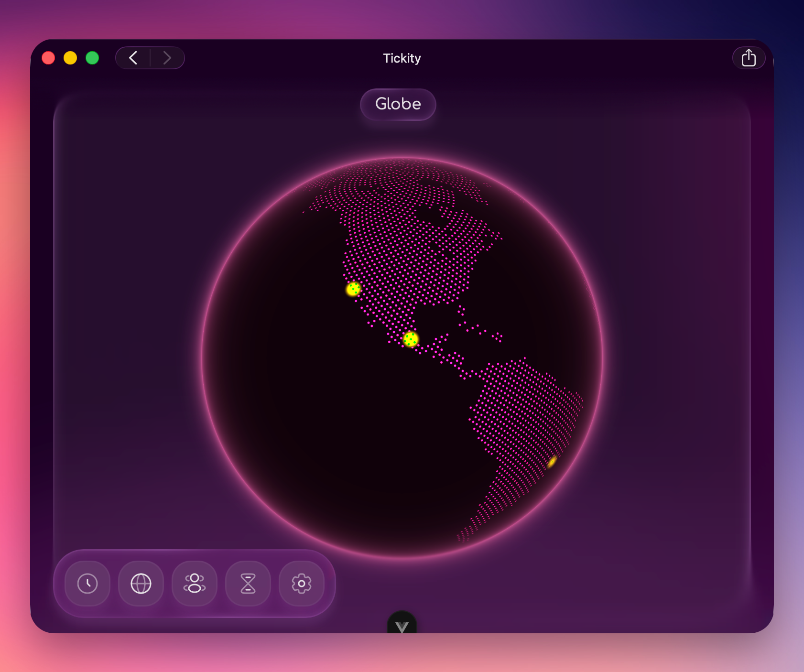Select the yellow marker in southern Mexico
The width and height of the screenshot is (804, 672).
point(411,339)
